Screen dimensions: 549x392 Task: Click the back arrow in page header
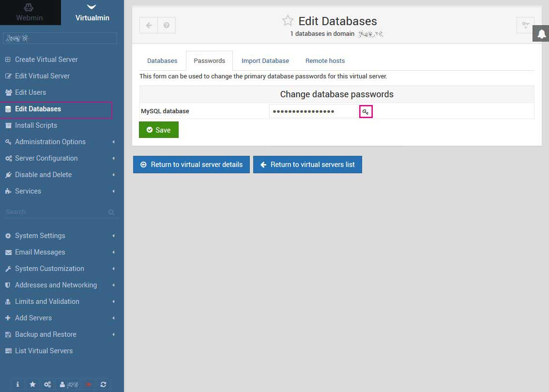[149, 25]
